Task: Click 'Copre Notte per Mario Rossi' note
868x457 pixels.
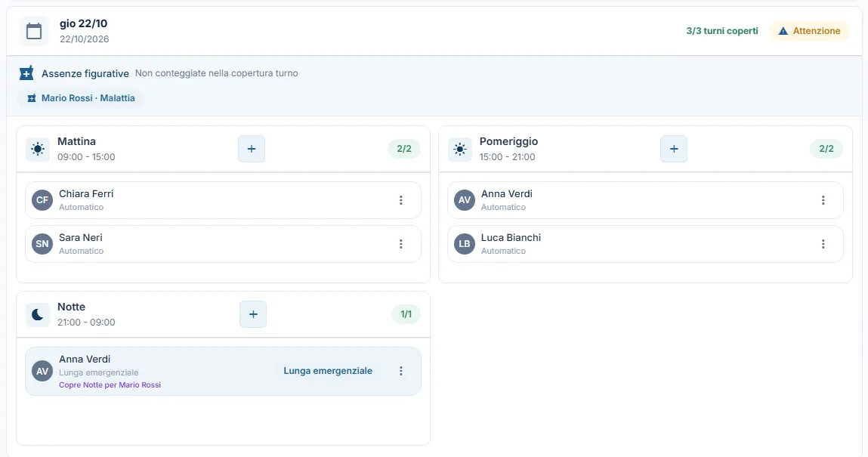Action: click(110, 385)
